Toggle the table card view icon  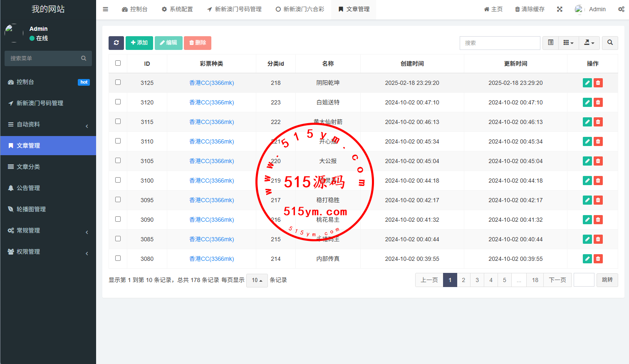click(550, 43)
